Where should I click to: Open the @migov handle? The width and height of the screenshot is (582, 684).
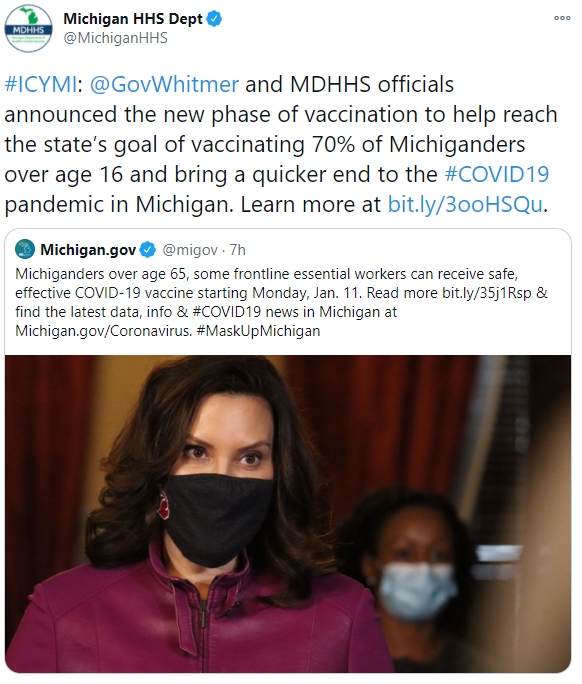[190, 250]
